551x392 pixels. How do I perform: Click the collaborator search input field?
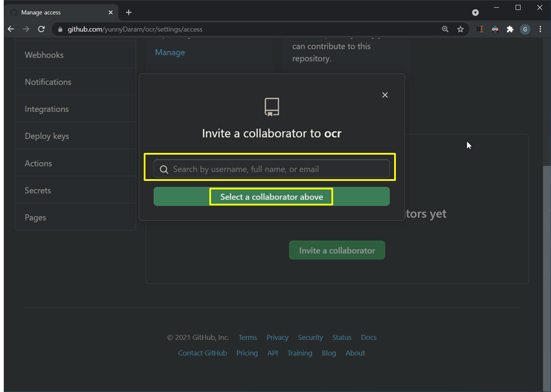[272, 169]
